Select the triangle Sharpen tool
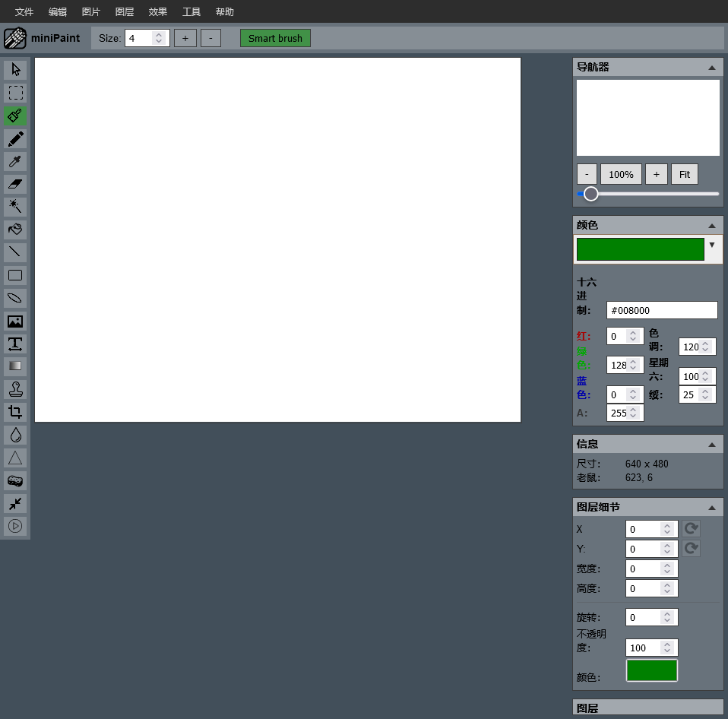 tap(15, 458)
